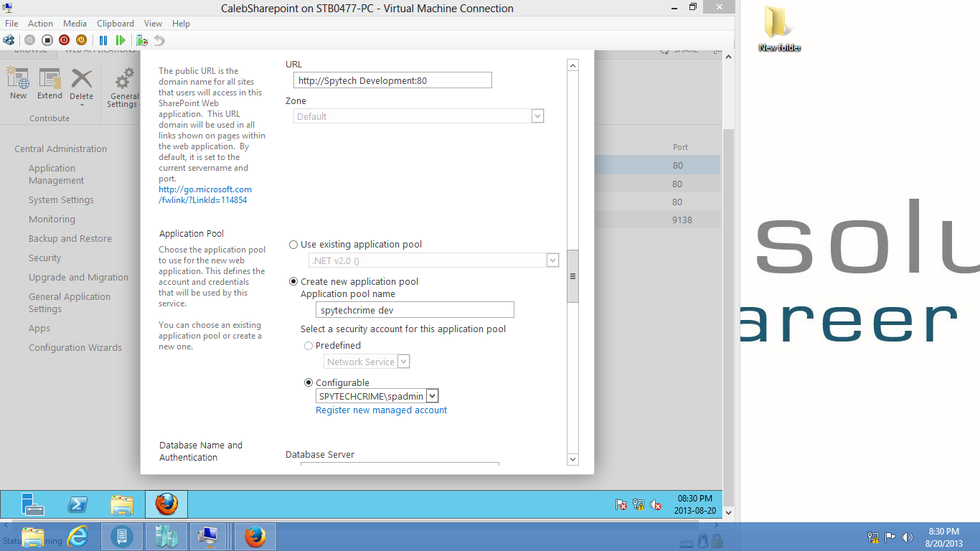Image resolution: width=980 pixels, height=551 pixels.
Task: Open the Media menu
Action: pos(75,24)
